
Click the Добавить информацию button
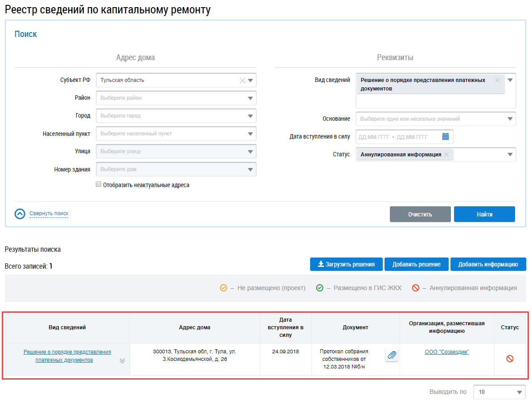pyautogui.click(x=488, y=264)
